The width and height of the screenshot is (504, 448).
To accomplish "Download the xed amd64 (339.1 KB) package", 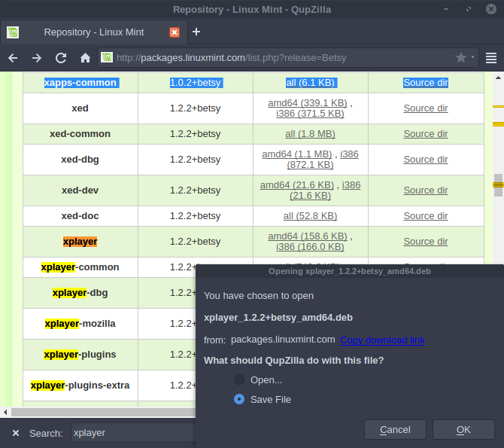I will click(x=308, y=103).
